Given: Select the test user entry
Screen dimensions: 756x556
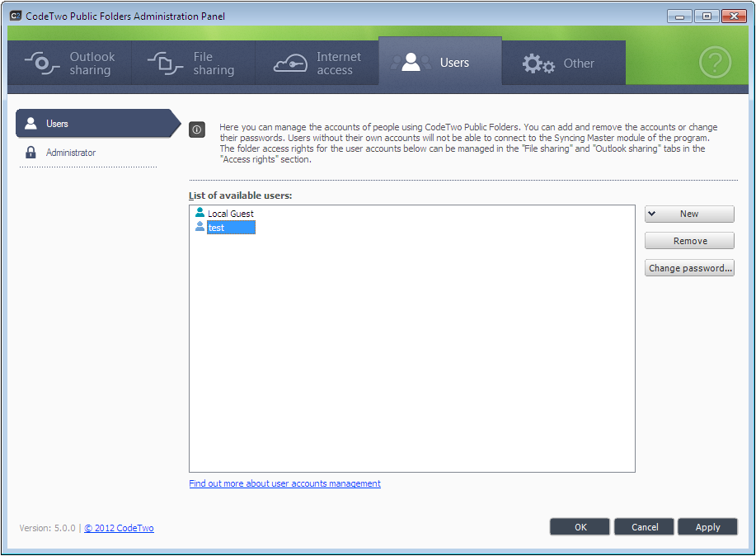Looking at the screenshot, I should pyautogui.click(x=231, y=228).
